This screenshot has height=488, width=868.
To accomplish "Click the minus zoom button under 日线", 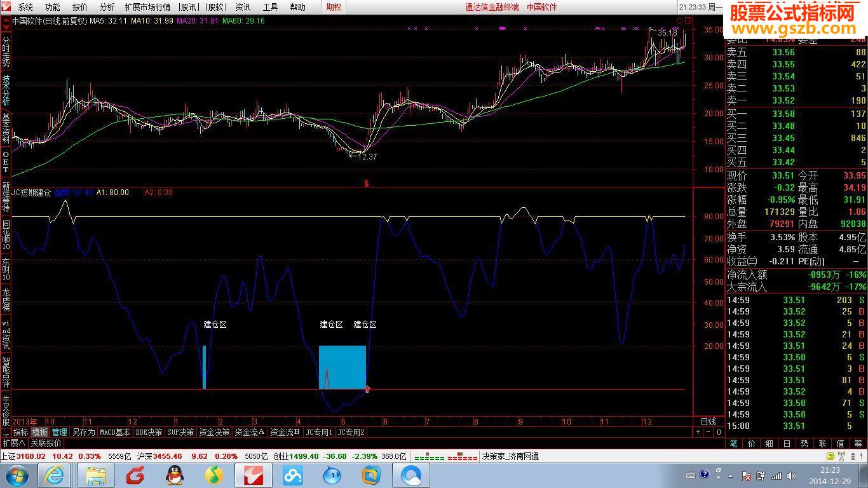I will tap(709, 432).
